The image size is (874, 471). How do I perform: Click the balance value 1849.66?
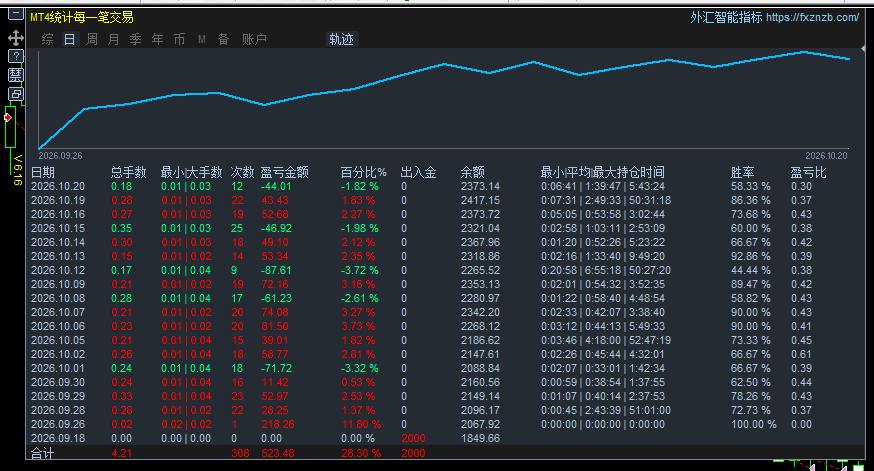tap(480, 438)
